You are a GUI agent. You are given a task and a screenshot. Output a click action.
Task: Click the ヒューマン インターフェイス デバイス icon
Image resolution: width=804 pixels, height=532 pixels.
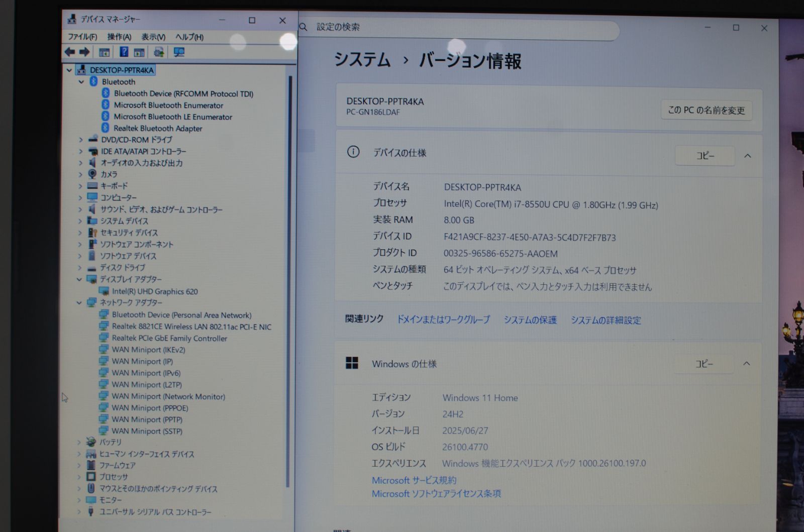[x=91, y=454]
